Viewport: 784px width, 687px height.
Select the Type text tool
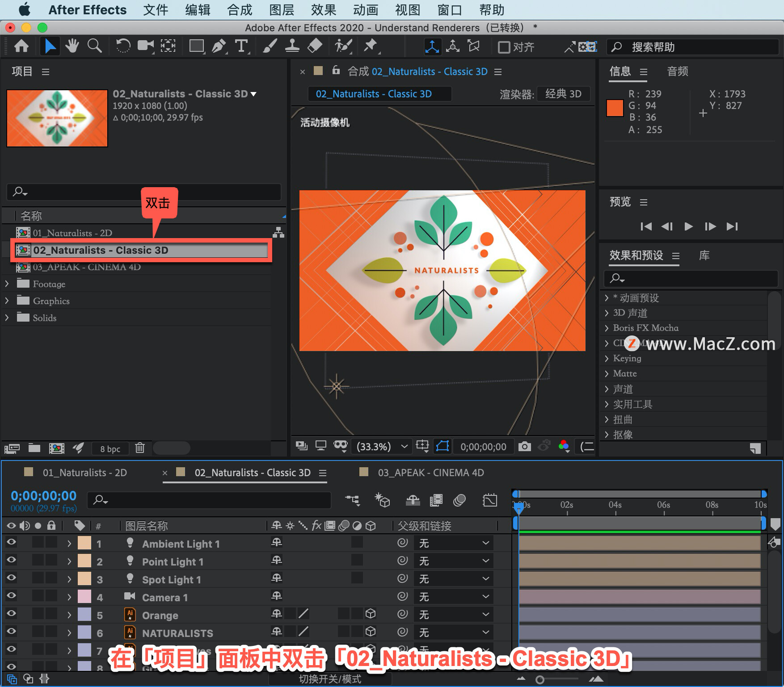241,46
